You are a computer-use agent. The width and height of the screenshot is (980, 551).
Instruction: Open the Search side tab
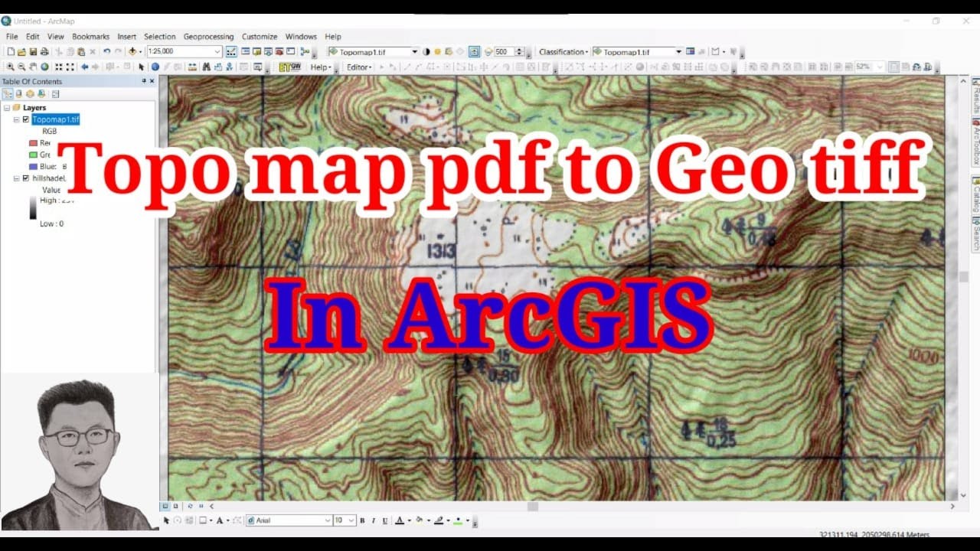pos(976,235)
